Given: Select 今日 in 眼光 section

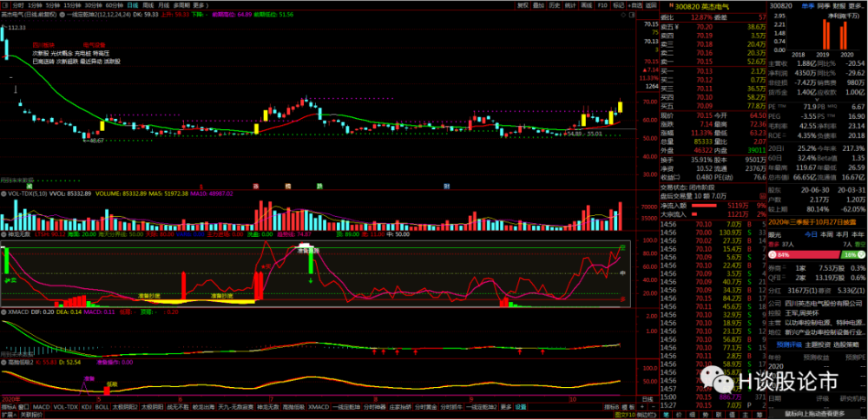Looking at the screenshot, I should pyautogui.click(x=811, y=234).
